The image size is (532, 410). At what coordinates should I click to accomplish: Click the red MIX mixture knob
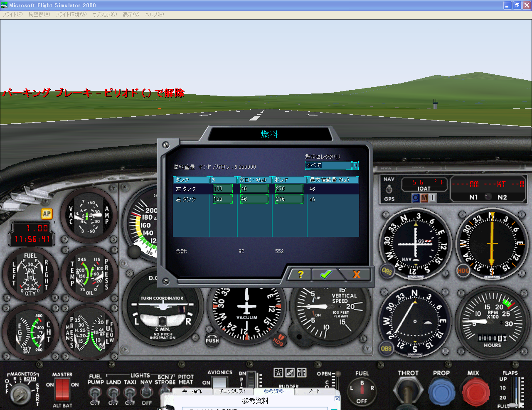click(475, 392)
